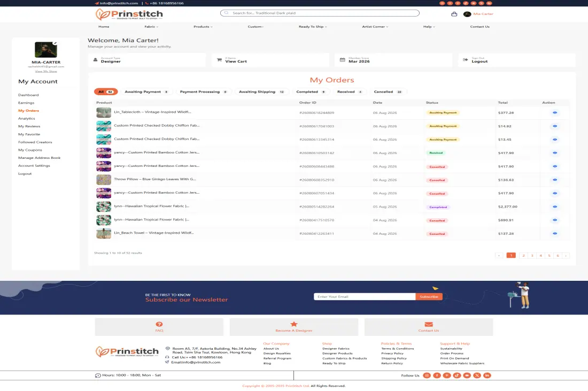Open Pinterest from footer Follow Us
Image resolution: width=588 pixels, height=391 pixels.
point(447,375)
